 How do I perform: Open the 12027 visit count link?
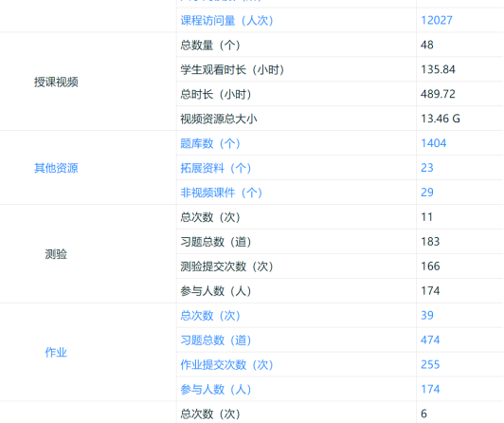[x=437, y=21]
